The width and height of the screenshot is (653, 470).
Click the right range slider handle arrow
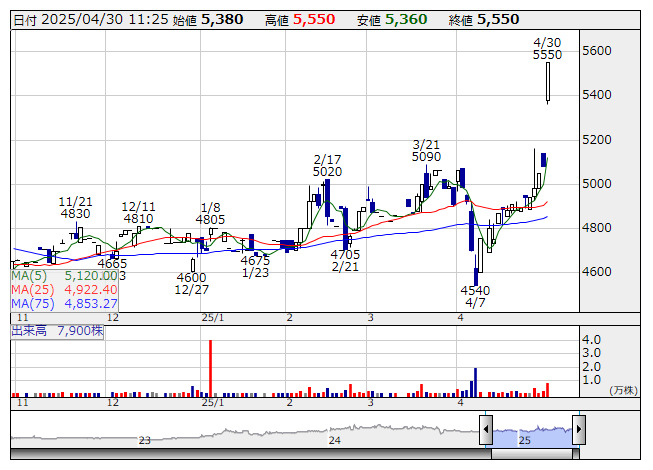(579, 429)
